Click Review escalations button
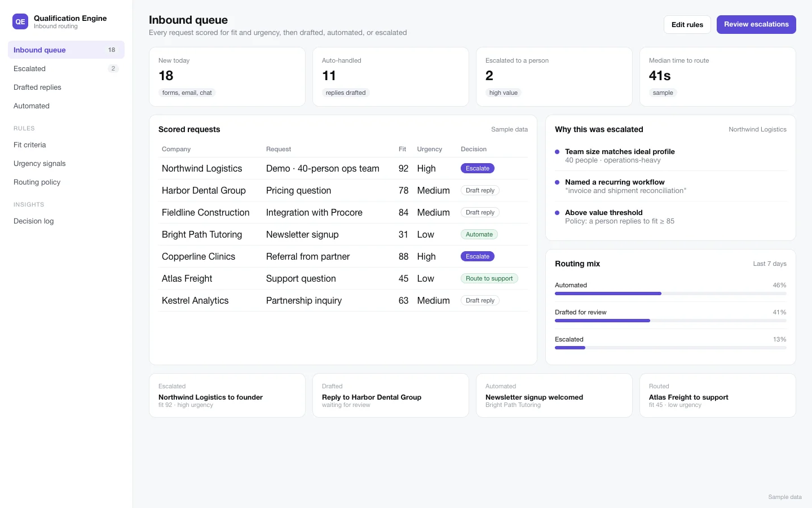The image size is (812, 508). 756,24
